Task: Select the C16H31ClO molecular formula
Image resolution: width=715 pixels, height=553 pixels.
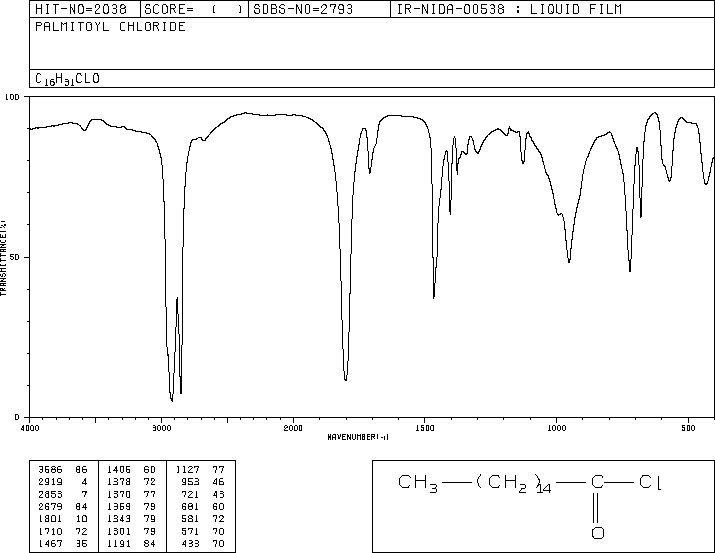Action: pos(67,79)
